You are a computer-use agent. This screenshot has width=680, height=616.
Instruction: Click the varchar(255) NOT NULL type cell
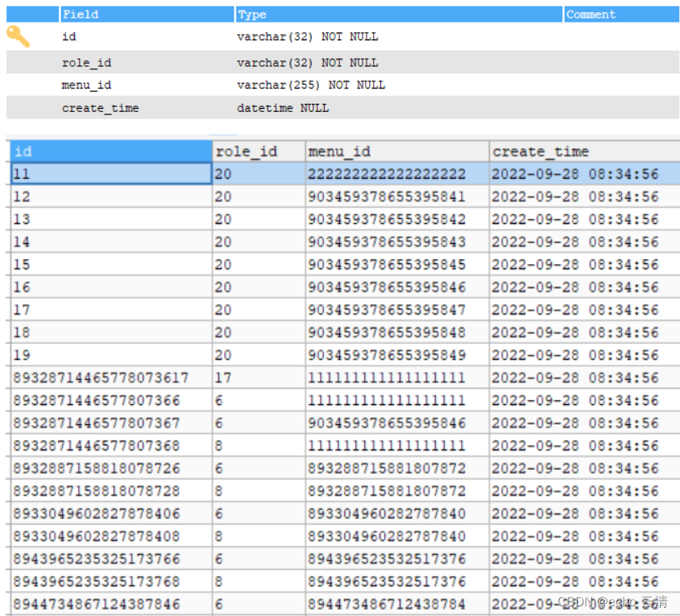311,85
